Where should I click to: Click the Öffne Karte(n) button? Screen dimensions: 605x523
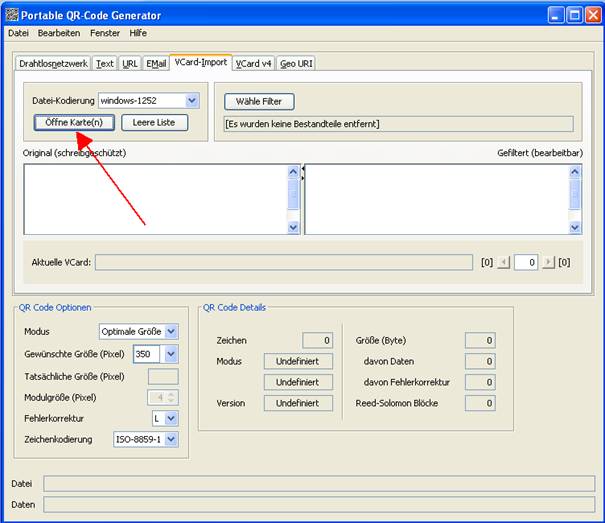pyautogui.click(x=74, y=123)
